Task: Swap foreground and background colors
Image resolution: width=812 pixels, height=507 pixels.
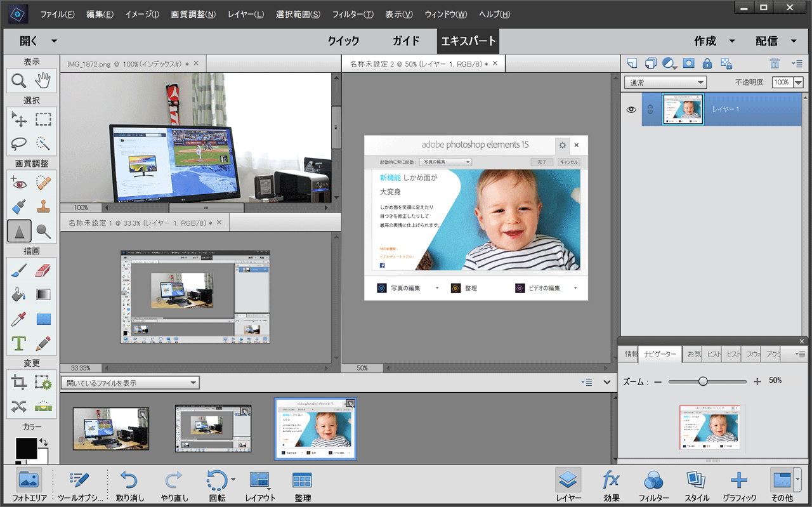Action: 44,442
